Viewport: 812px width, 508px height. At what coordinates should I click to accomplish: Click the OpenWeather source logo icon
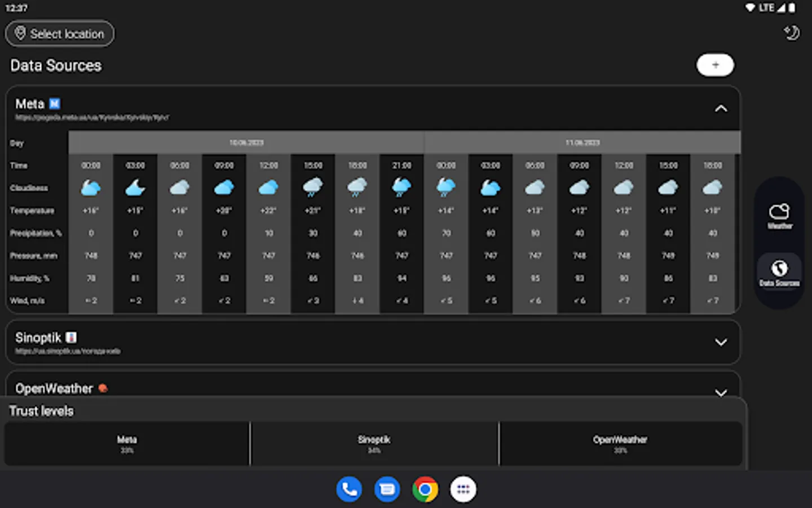tap(103, 388)
